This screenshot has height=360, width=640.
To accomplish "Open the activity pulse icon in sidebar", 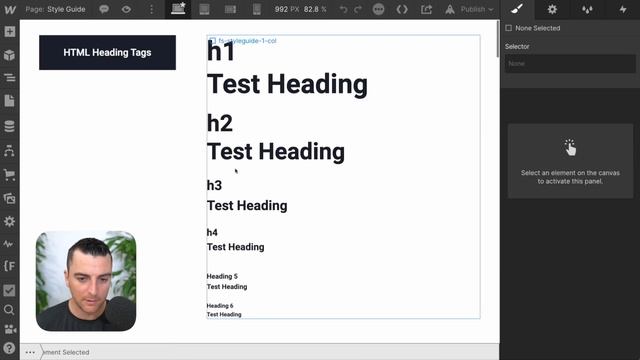I will point(8,244).
